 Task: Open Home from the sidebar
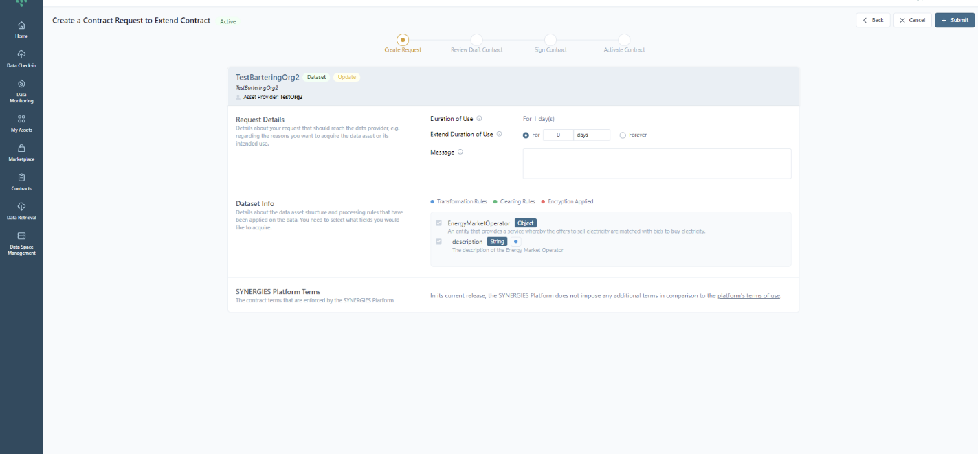[21, 30]
